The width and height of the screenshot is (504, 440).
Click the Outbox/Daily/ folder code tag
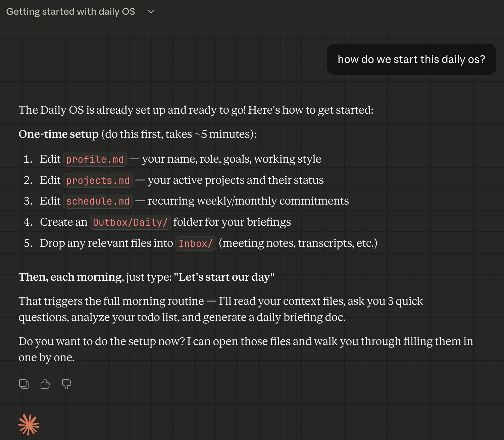(130, 222)
